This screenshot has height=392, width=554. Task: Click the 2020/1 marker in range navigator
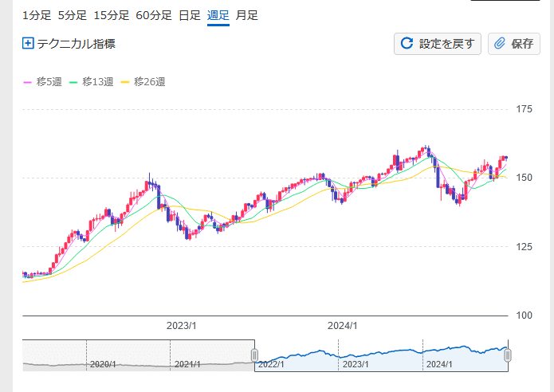[x=103, y=364]
